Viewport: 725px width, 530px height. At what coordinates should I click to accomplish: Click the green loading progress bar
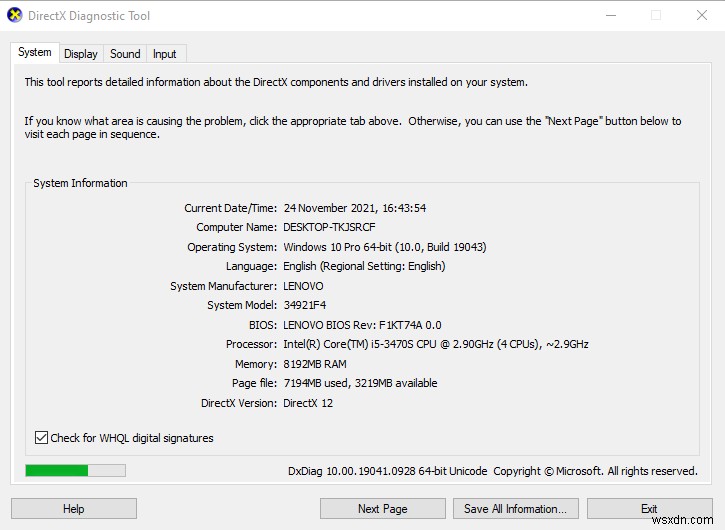[x=75, y=470]
